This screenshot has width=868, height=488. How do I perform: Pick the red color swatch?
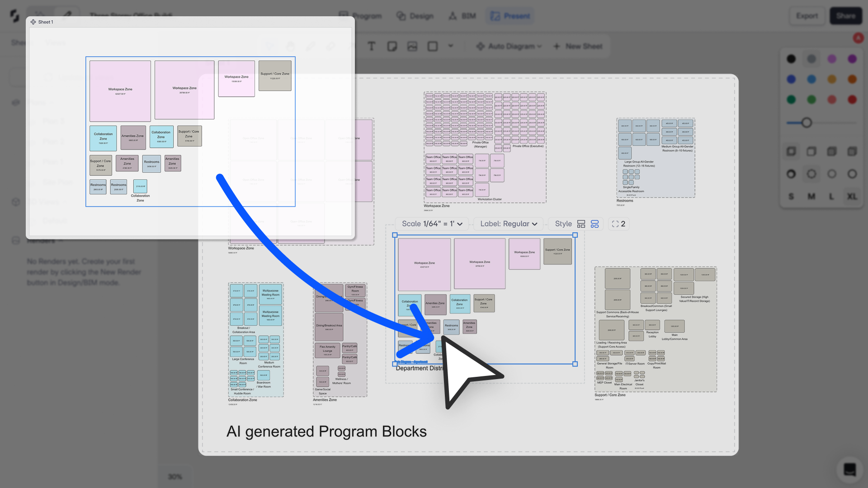(x=852, y=99)
